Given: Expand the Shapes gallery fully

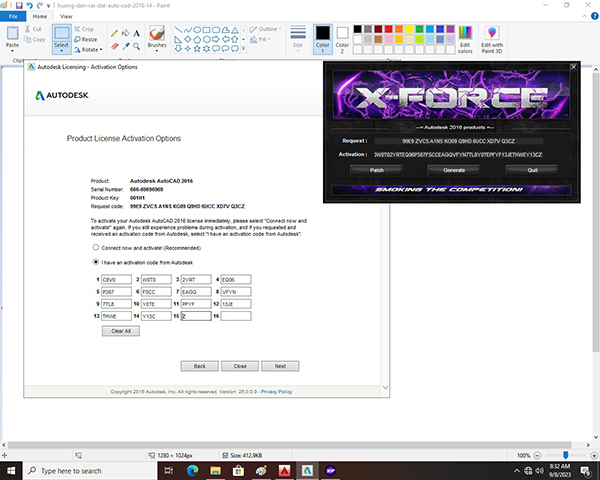Looking at the screenshot, I should pyautogui.click(x=244, y=49).
